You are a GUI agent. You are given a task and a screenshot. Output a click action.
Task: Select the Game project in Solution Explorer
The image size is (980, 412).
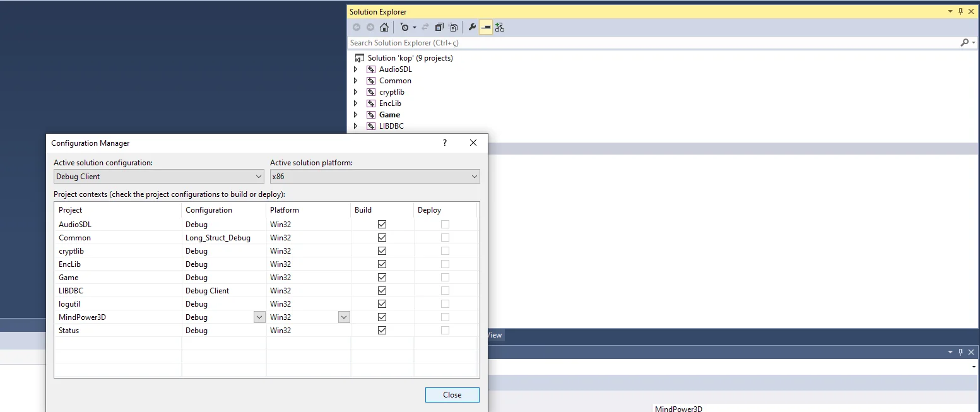pyautogui.click(x=389, y=115)
